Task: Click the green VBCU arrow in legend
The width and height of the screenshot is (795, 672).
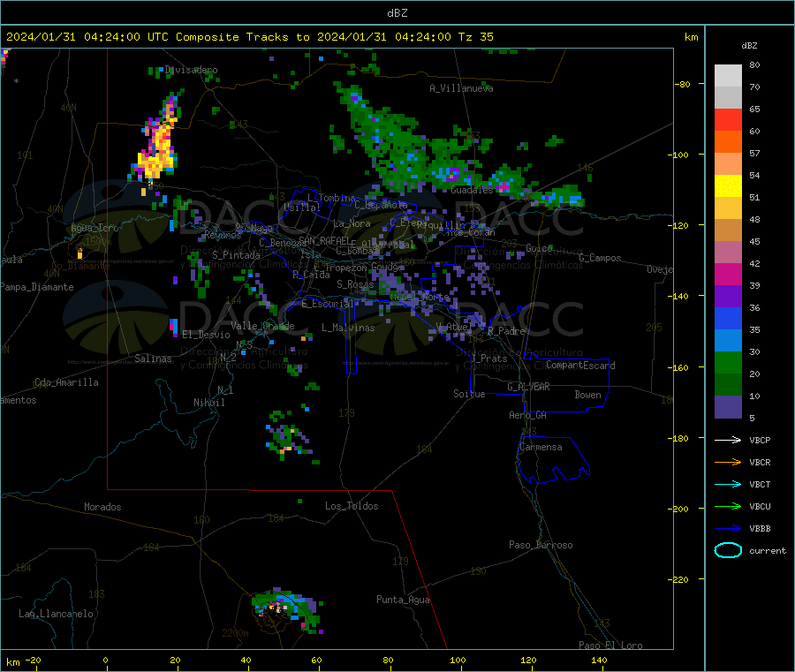Action: [x=728, y=506]
